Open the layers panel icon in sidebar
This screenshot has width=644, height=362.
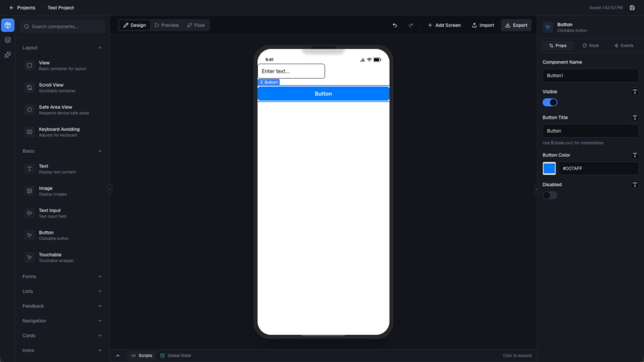click(x=8, y=40)
